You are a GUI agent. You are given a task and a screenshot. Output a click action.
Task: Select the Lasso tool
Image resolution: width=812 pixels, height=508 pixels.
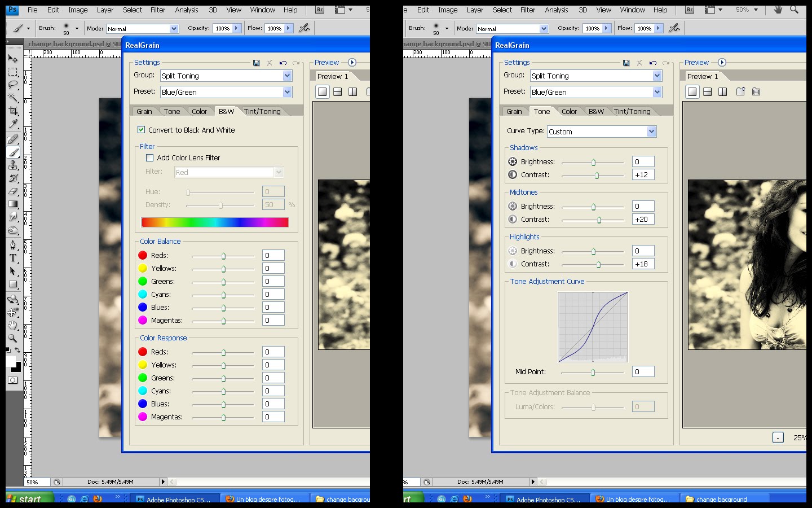coord(13,85)
